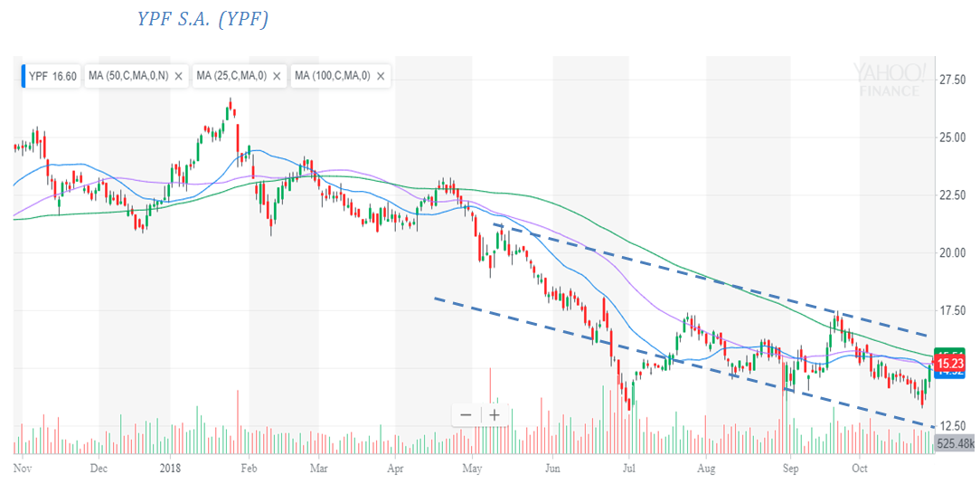Image resolution: width=980 pixels, height=484 pixels.
Task: Remove the MA 100 indicator chip
Action: (x=381, y=76)
